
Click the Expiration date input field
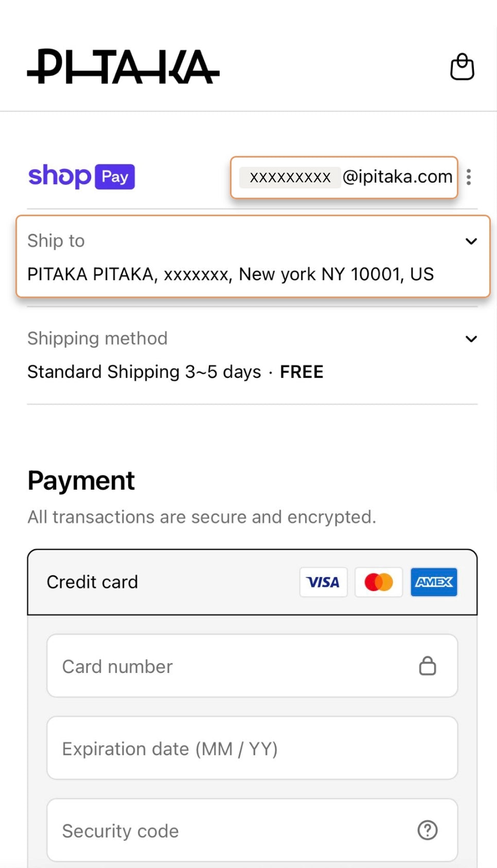tap(232, 748)
